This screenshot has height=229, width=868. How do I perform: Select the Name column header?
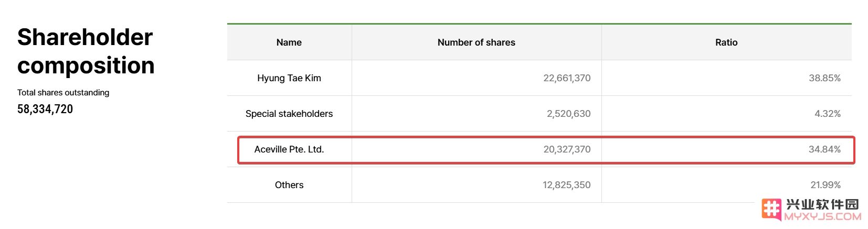point(289,42)
